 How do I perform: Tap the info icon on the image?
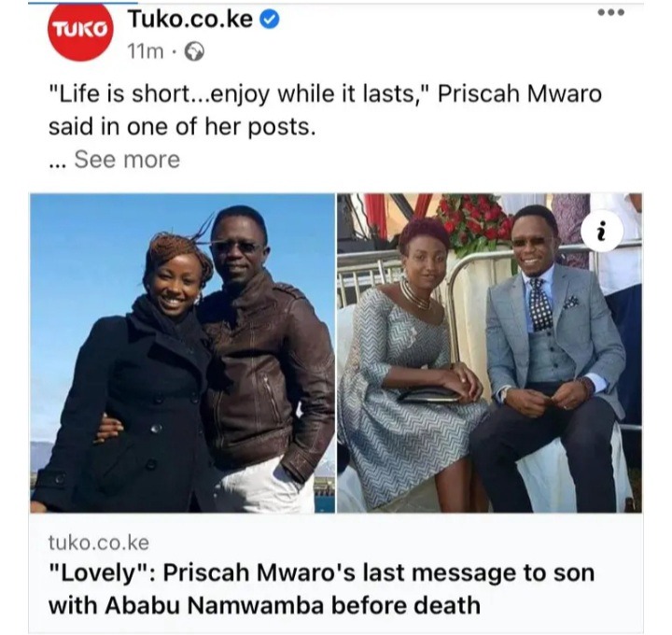[x=602, y=232]
